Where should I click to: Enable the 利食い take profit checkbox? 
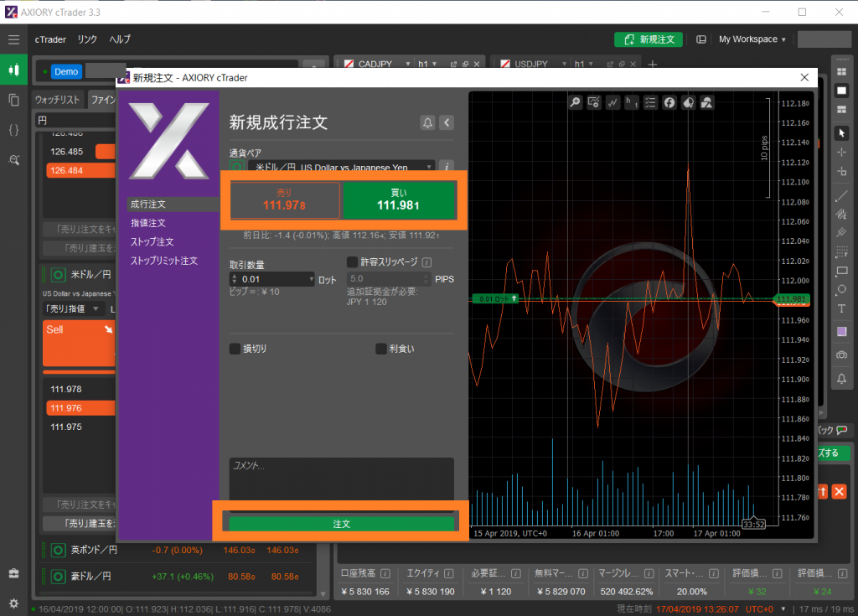[x=381, y=349]
